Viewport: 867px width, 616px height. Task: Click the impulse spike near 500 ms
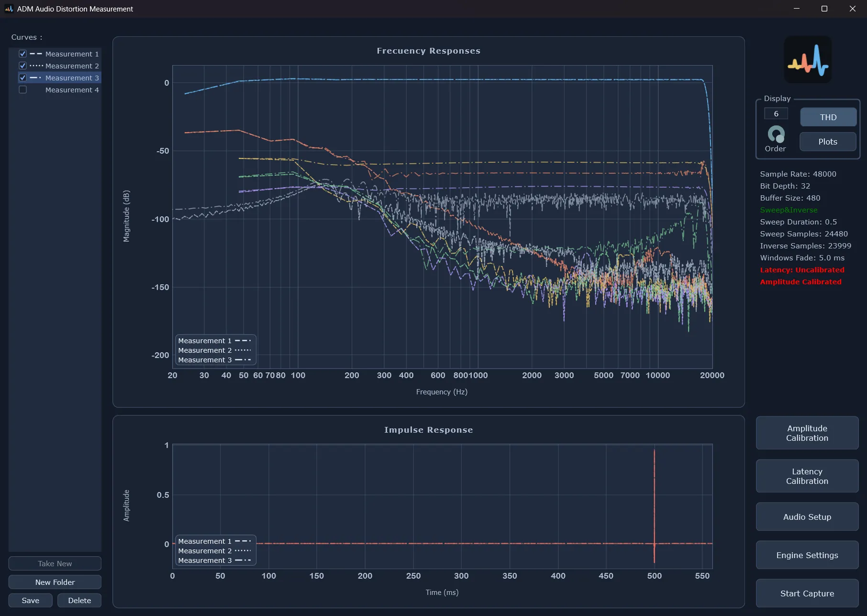(654, 505)
